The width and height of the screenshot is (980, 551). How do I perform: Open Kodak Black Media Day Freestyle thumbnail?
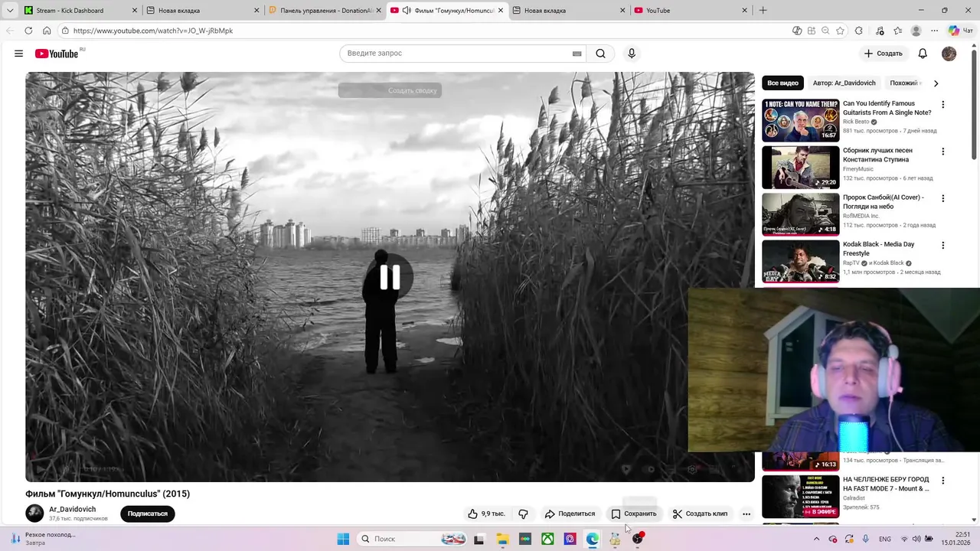[x=800, y=261]
